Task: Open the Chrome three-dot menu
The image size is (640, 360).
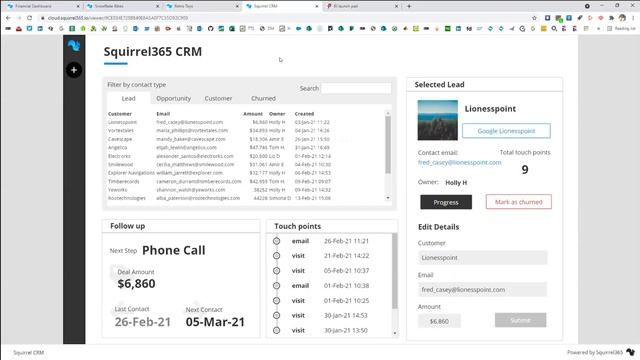Action: (x=633, y=18)
